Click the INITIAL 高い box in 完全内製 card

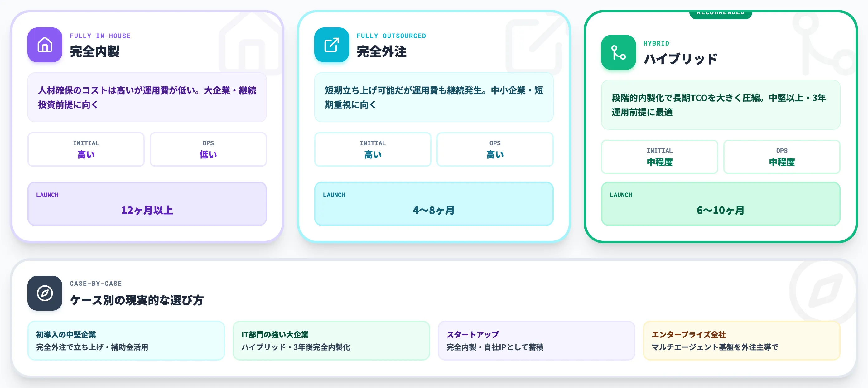[86, 149]
